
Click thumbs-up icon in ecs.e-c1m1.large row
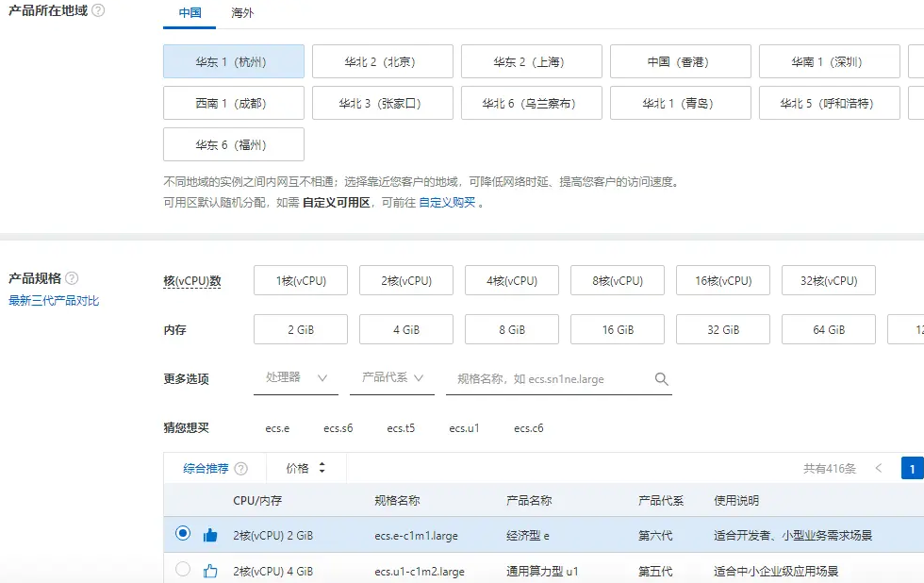click(x=210, y=535)
